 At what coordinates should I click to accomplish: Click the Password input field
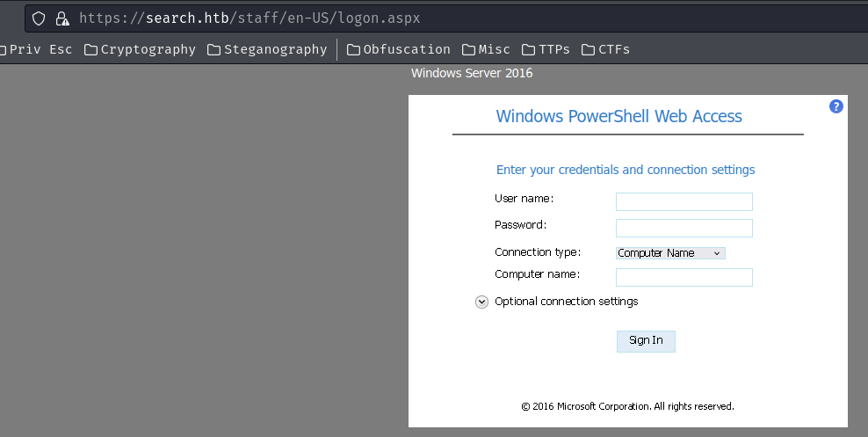tap(684, 229)
